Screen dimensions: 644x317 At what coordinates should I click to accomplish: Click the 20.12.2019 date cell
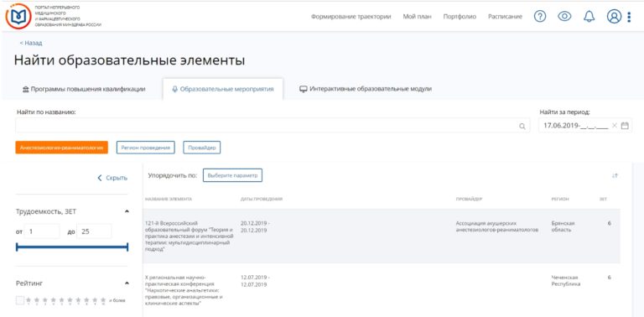point(255,226)
